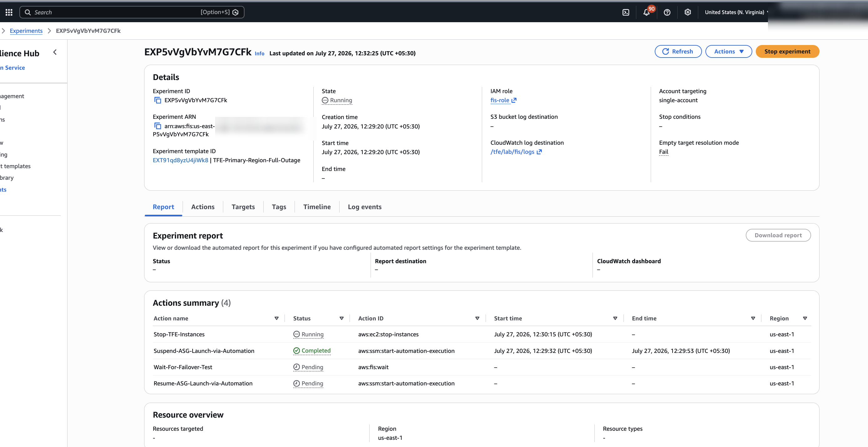Click Pending status icon for Wait-For-Failover-Test
The width and height of the screenshot is (868, 447).
point(296,367)
